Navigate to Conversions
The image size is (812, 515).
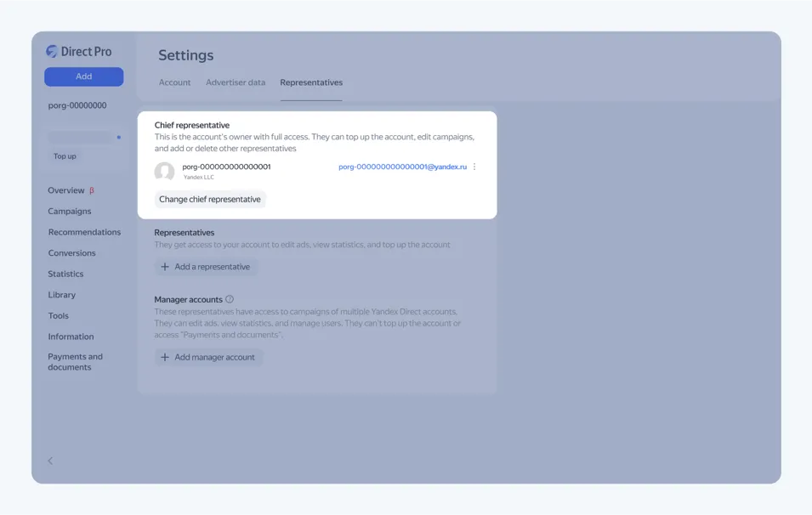click(72, 253)
